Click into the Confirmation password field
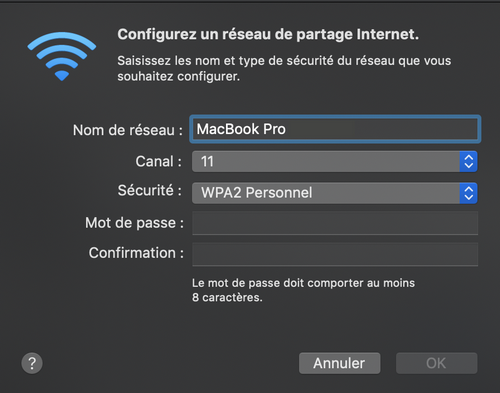The height and width of the screenshot is (393, 500). (x=335, y=254)
